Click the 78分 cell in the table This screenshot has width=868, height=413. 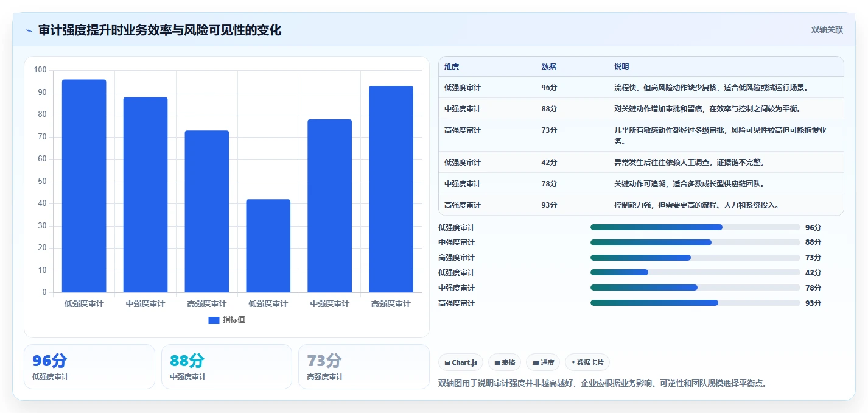549,184
